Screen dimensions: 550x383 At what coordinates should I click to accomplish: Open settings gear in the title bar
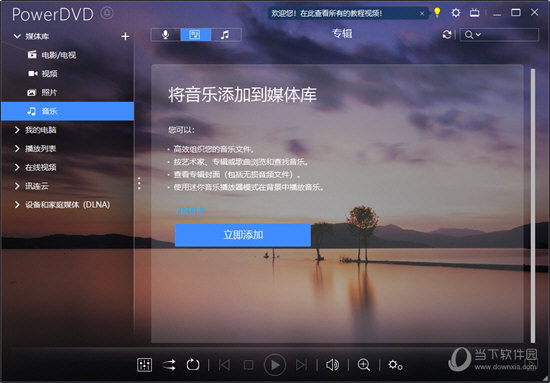click(x=456, y=13)
